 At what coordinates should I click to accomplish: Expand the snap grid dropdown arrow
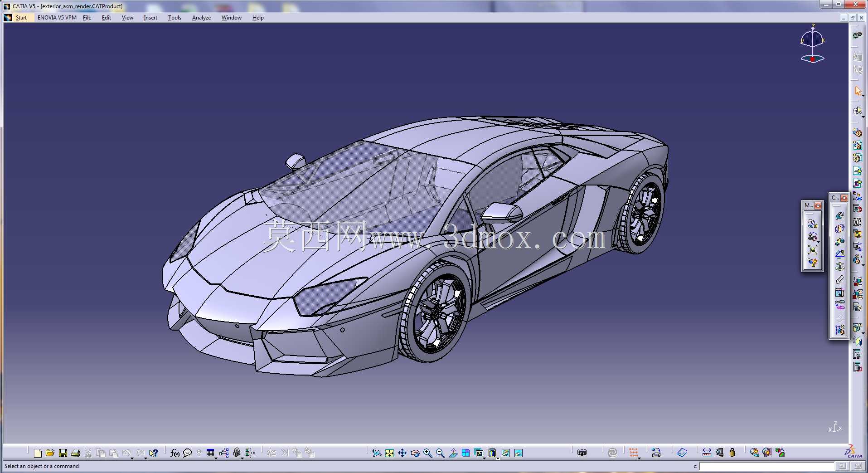tap(640, 458)
